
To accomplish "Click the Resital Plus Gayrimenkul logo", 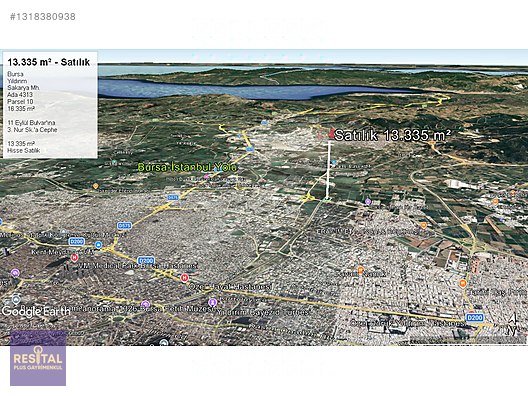I will (x=38, y=358).
